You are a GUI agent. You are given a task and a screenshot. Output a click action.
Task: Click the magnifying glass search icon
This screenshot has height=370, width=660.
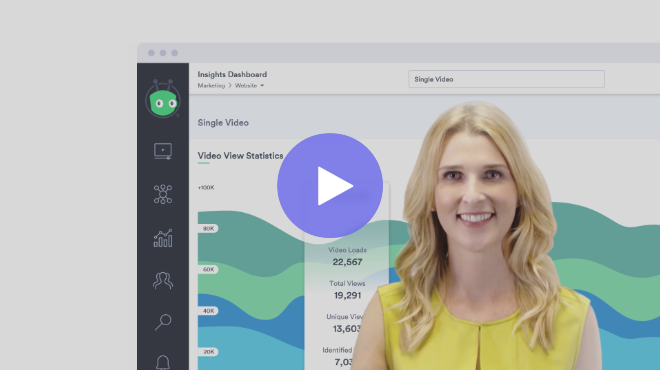[163, 322]
